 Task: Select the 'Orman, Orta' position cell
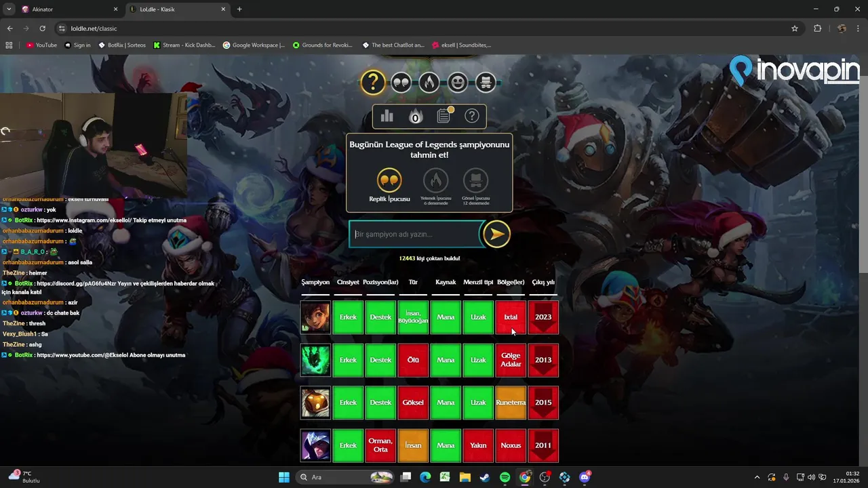click(380, 445)
